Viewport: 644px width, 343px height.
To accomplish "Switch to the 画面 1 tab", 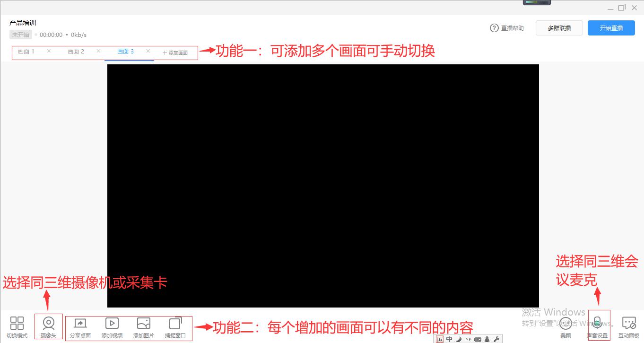I will pos(26,51).
